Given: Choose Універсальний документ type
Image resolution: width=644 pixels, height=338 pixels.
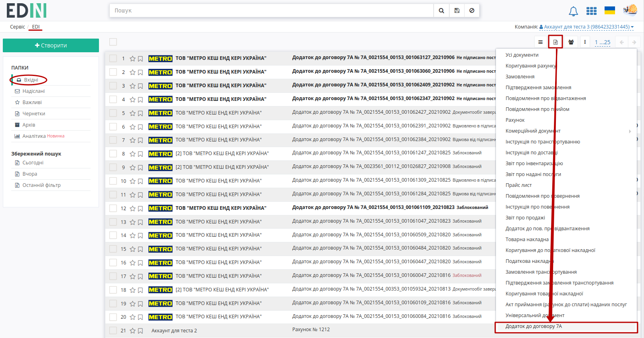Looking at the screenshot, I should click(535, 315).
